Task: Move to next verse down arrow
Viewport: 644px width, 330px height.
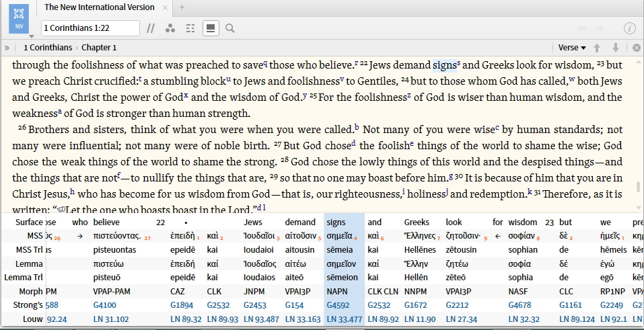Action: click(616, 48)
